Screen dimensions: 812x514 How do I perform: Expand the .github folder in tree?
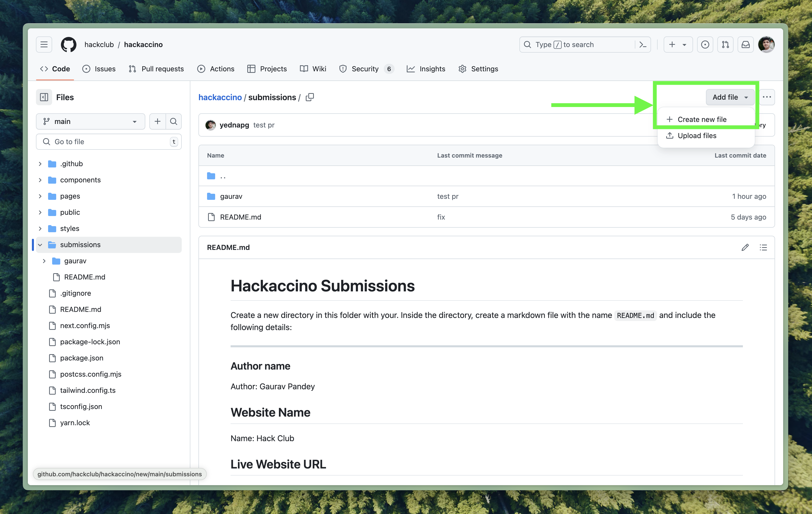click(x=40, y=164)
